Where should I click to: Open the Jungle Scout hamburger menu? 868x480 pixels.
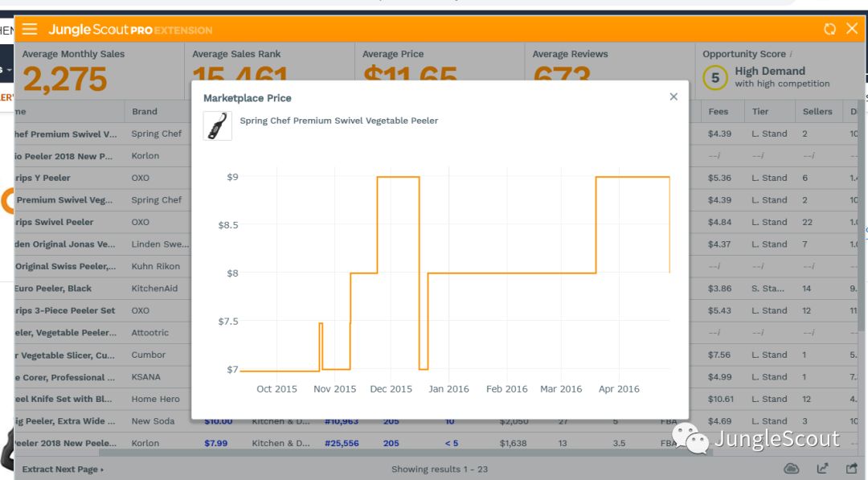tap(30, 29)
